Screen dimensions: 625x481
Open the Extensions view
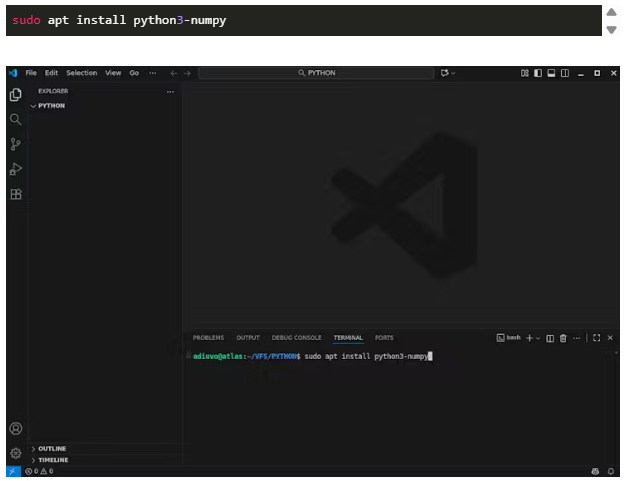point(15,194)
